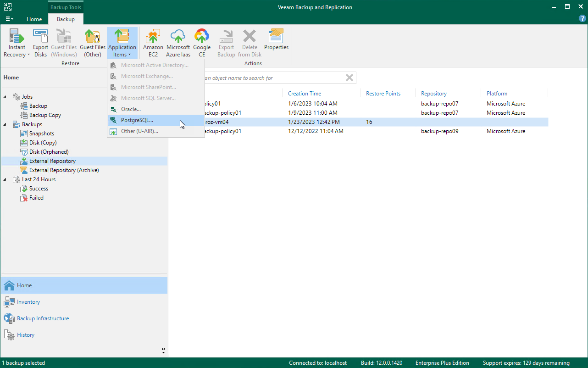This screenshot has height=368, width=588.
Task: Sort by Creation Time column header
Action: coord(305,94)
